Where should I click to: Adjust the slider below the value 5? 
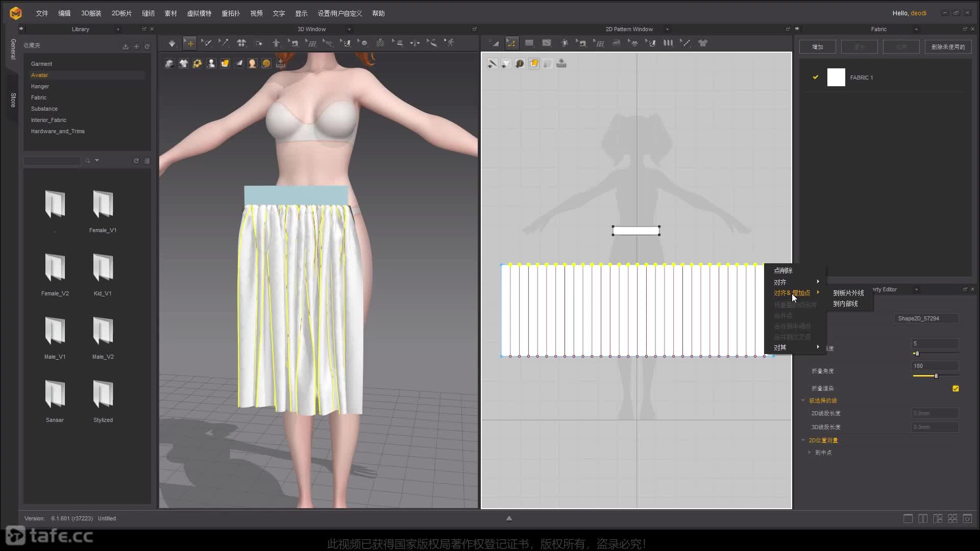(x=917, y=354)
